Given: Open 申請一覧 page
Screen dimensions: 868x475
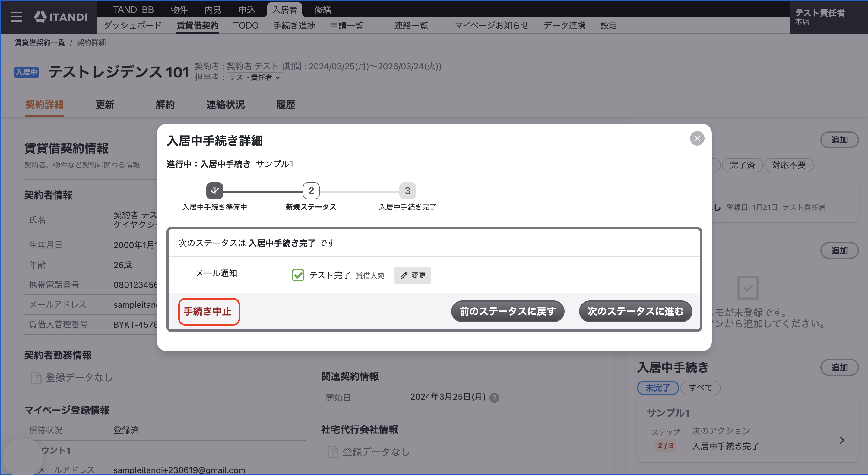Looking at the screenshot, I should [347, 25].
